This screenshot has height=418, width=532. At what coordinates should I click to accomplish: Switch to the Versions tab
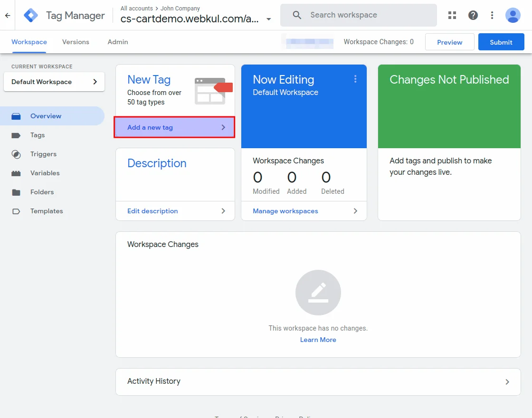tap(76, 42)
